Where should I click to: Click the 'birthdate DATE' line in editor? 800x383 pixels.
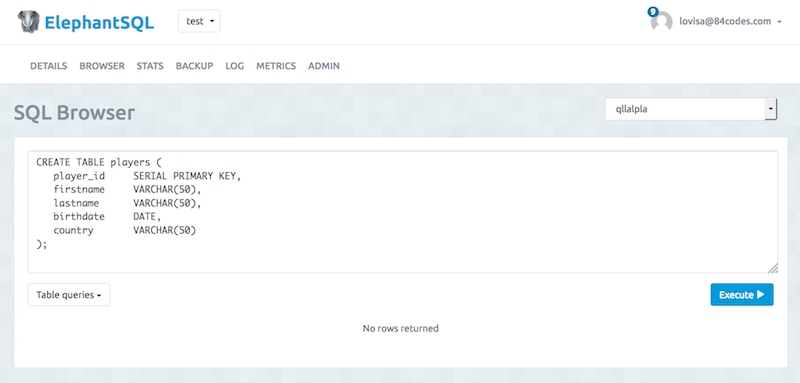(107, 217)
